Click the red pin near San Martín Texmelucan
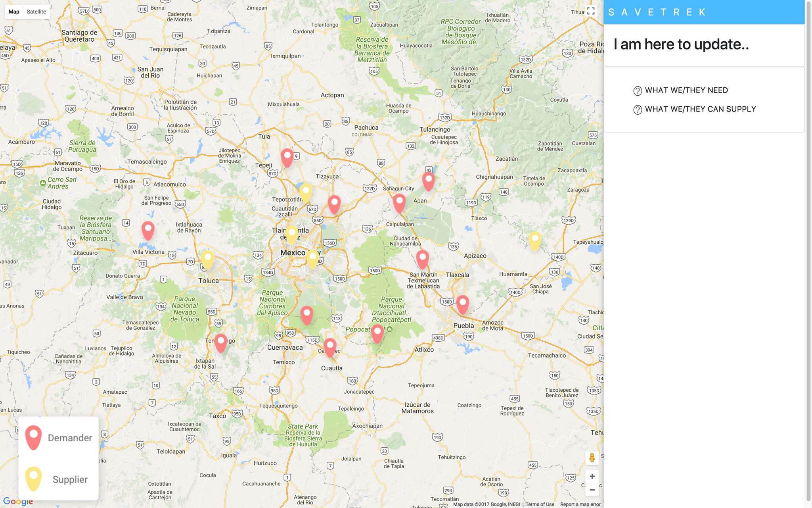Viewport: 812px width, 508px height. point(422,258)
